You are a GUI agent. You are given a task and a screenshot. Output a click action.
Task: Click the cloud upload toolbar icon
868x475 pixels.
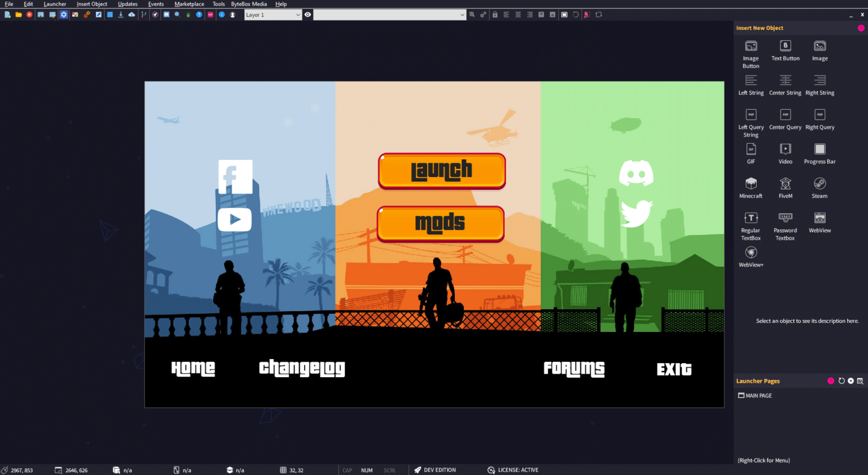tap(131, 14)
